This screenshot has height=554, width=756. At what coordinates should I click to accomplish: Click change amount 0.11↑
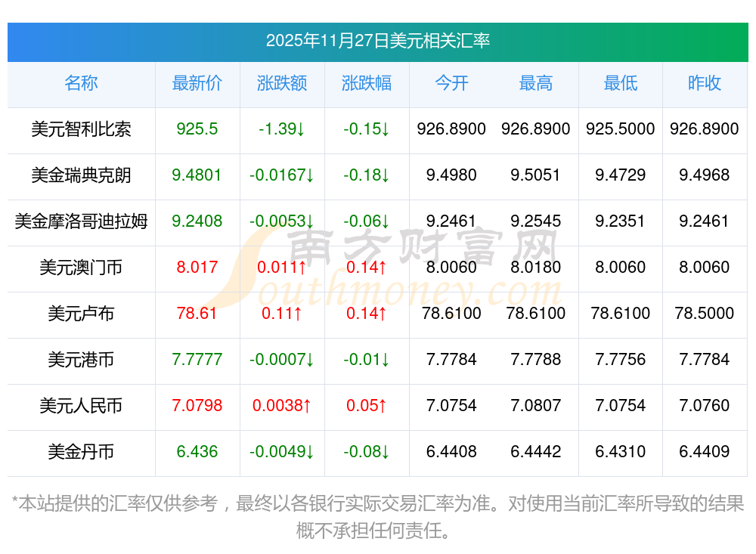click(x=281, y=314)
